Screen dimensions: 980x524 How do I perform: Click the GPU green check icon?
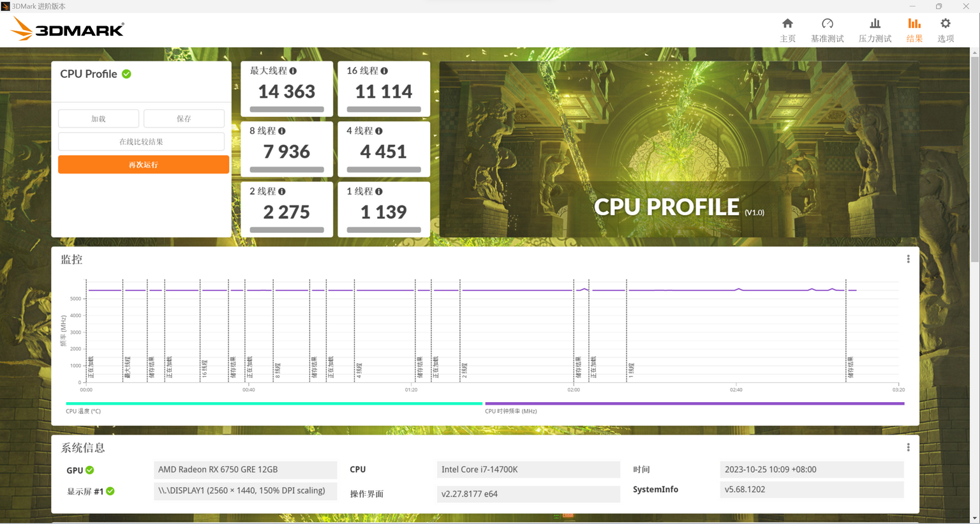point(90,470)
